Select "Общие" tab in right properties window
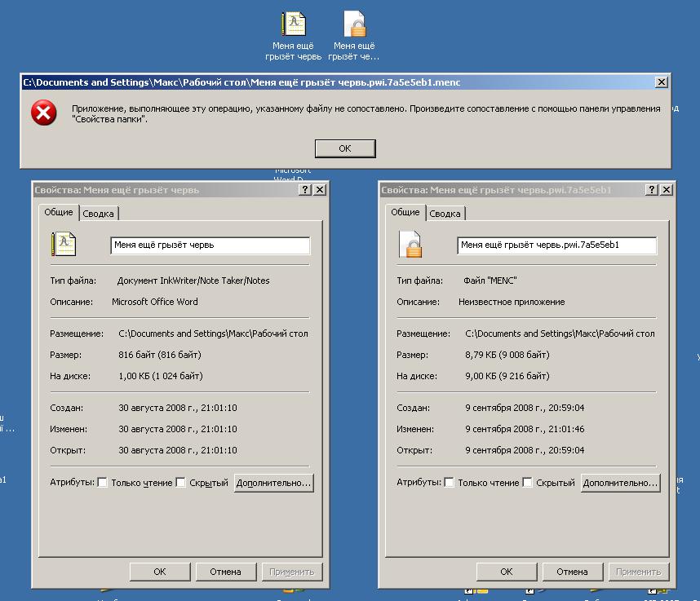700x601 pixels. point(405,212)
